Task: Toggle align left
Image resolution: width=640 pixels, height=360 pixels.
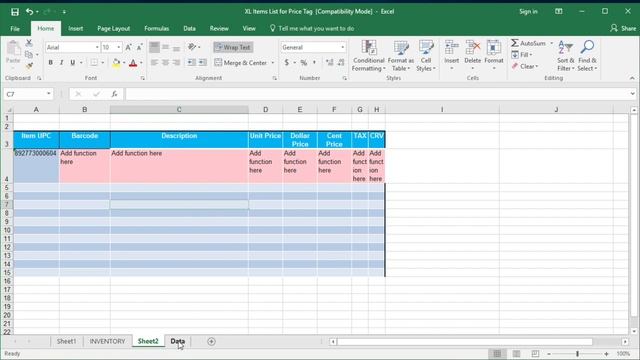Action: 154,62
